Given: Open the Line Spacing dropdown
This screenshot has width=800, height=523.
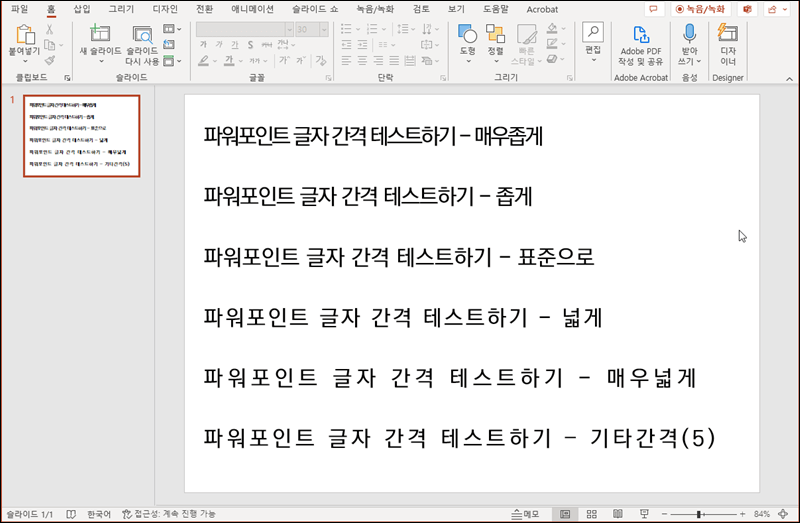Looking at the screenshot, I should pyautogui.click(x=406, y=29).
